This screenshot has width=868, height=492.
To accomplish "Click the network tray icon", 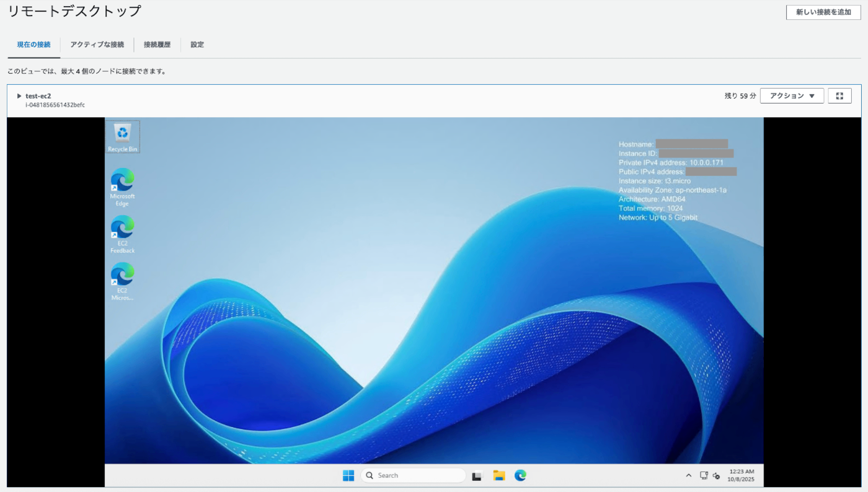I will 704,476.
